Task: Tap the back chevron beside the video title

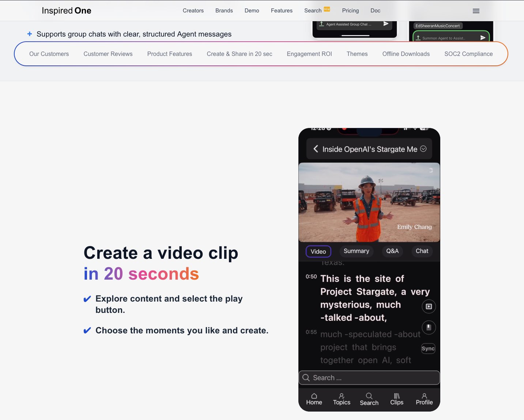Action: pyautogui.click(x=316, y=149)
